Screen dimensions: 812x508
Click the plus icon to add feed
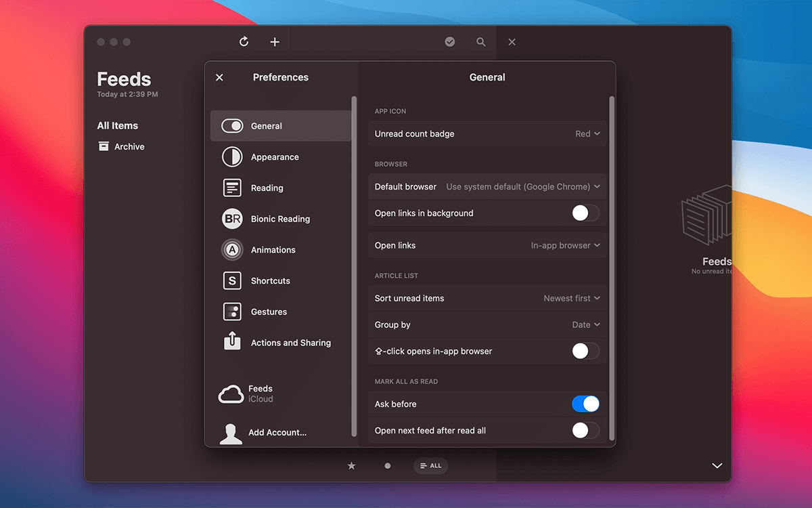pyautogui.click(x=275, y=42)
